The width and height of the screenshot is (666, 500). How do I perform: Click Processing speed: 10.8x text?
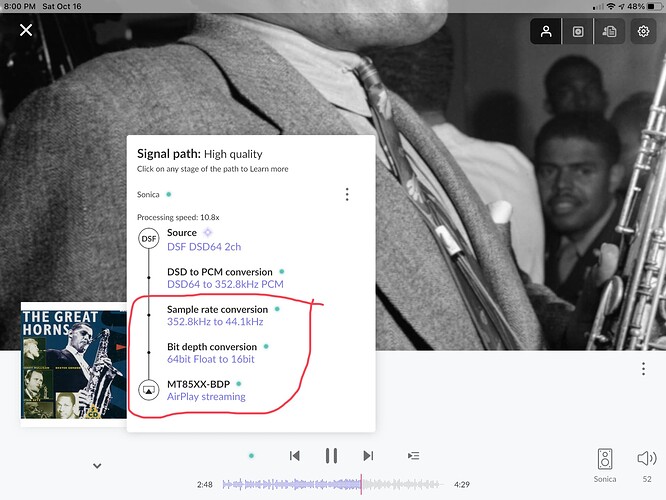point(178,217)
